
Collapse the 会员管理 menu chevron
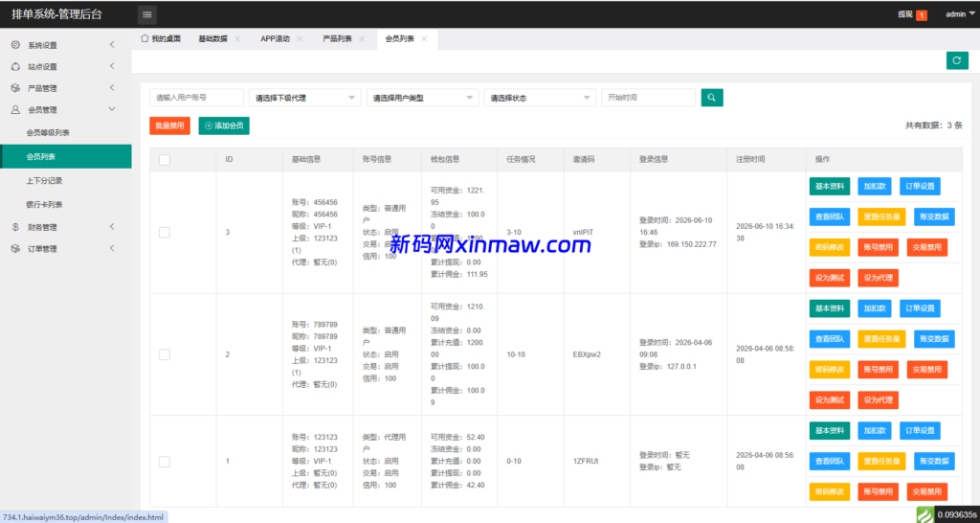[112, 109]
